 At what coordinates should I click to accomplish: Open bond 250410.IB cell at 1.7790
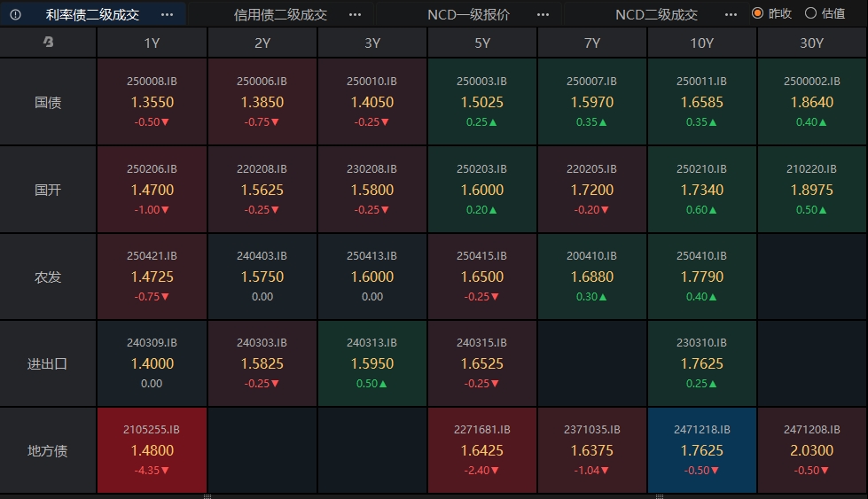point(701,277)
